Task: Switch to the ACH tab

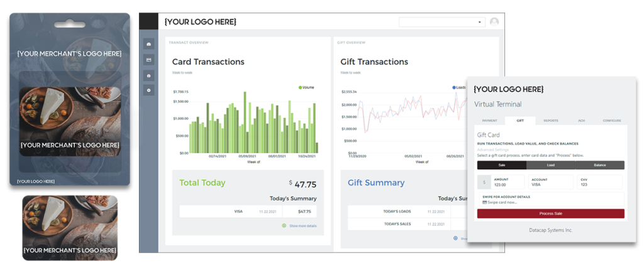Action: point(581,121)
